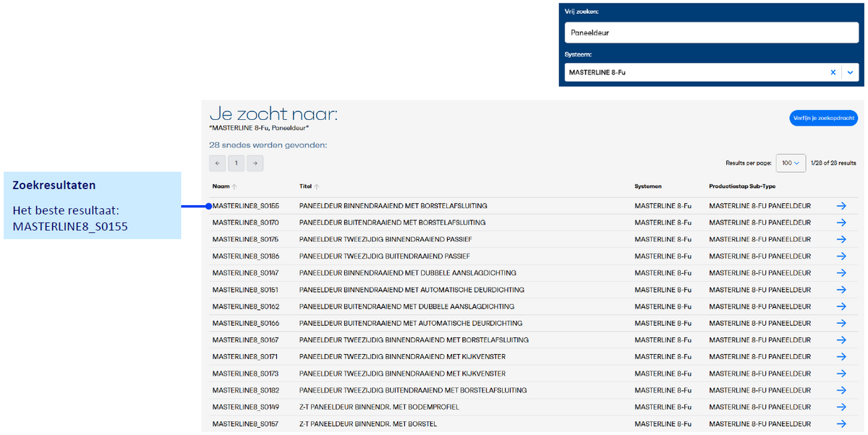Select MASTERLINE8_S0171 name cell
868x435 pixels.
pos(246,356)
